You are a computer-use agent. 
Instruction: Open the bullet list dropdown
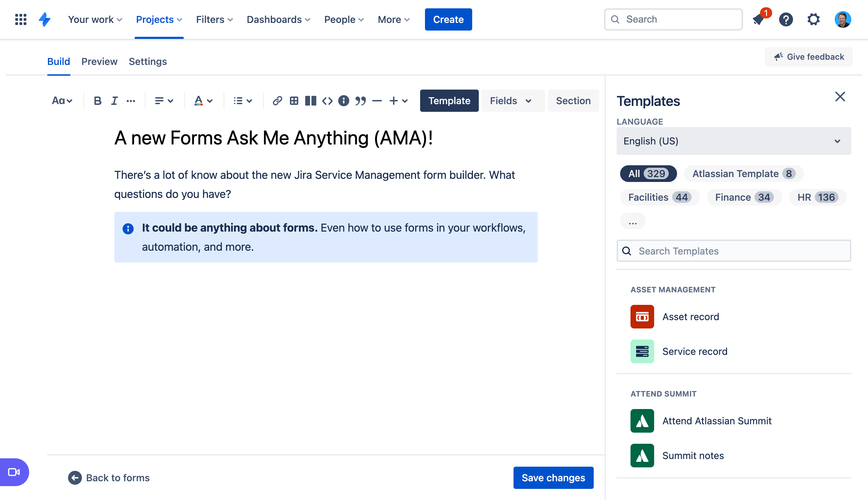pos(243,101)
